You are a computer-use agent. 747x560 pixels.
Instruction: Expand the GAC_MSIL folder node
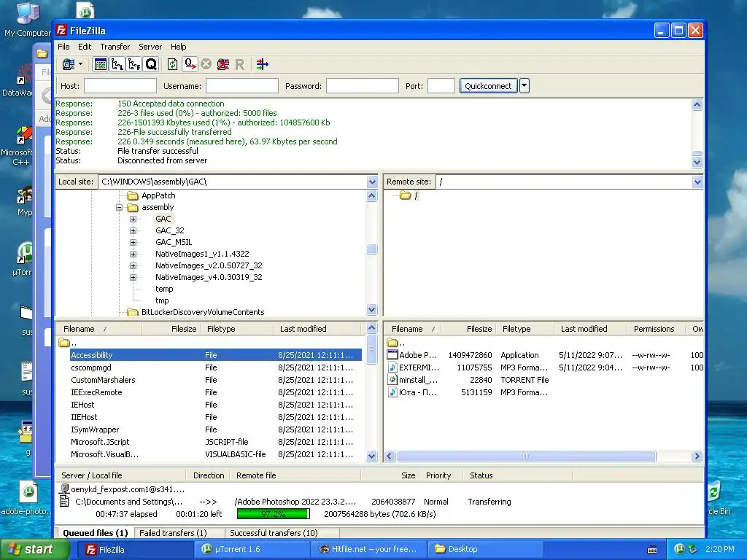133,242
